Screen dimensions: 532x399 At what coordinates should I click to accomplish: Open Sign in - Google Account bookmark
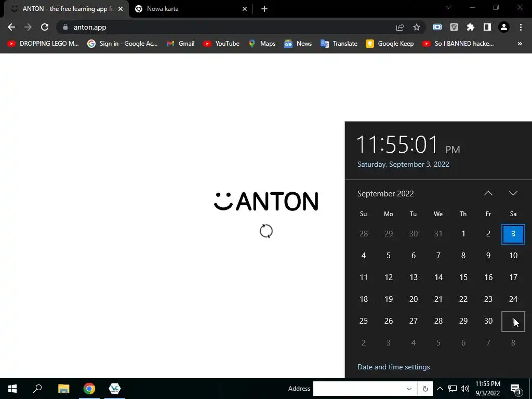[123, 44]
